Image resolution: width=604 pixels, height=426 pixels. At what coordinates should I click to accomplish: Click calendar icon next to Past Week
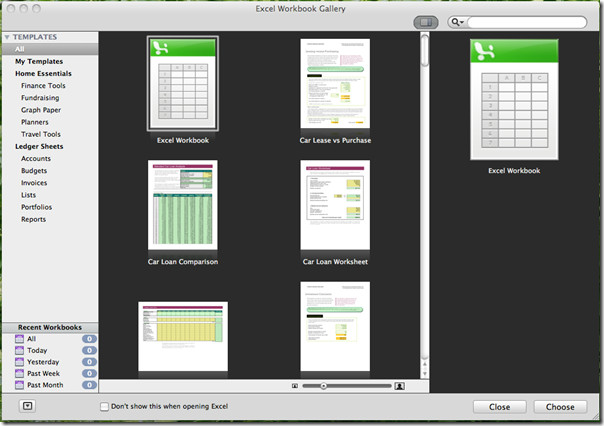coord(19,374)
